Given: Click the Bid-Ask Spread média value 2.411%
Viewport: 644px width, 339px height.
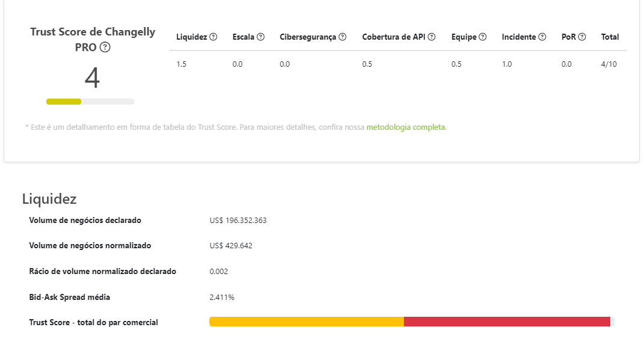Looking at the screenshot, I should [222, 297].
